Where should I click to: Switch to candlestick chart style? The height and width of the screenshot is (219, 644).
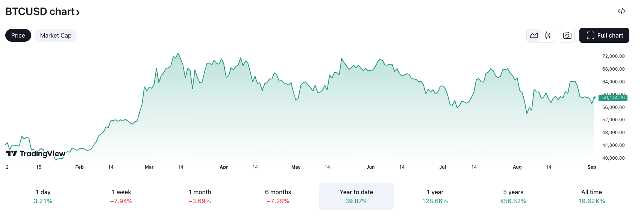[x=548, y=35]
